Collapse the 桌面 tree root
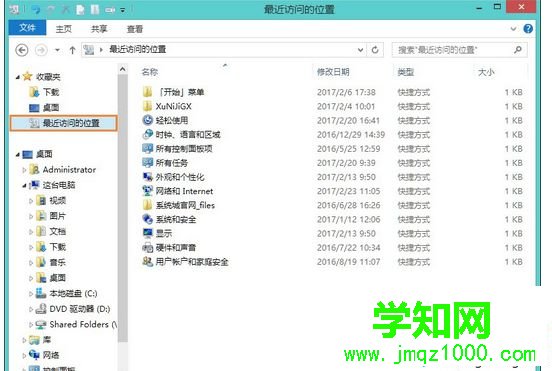 (18, 155)
